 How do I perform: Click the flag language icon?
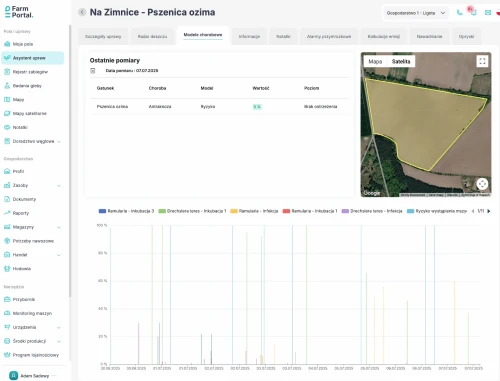(x=498, y=13)
